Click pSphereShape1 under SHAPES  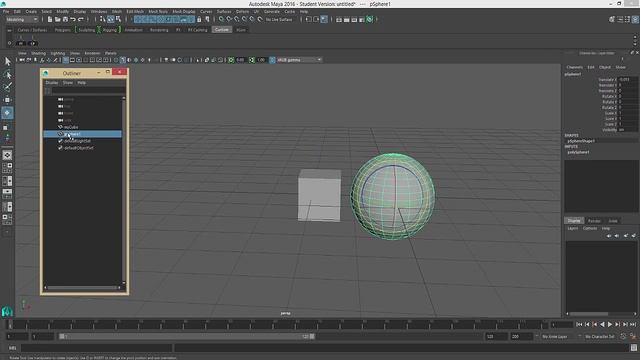[581, 141]
